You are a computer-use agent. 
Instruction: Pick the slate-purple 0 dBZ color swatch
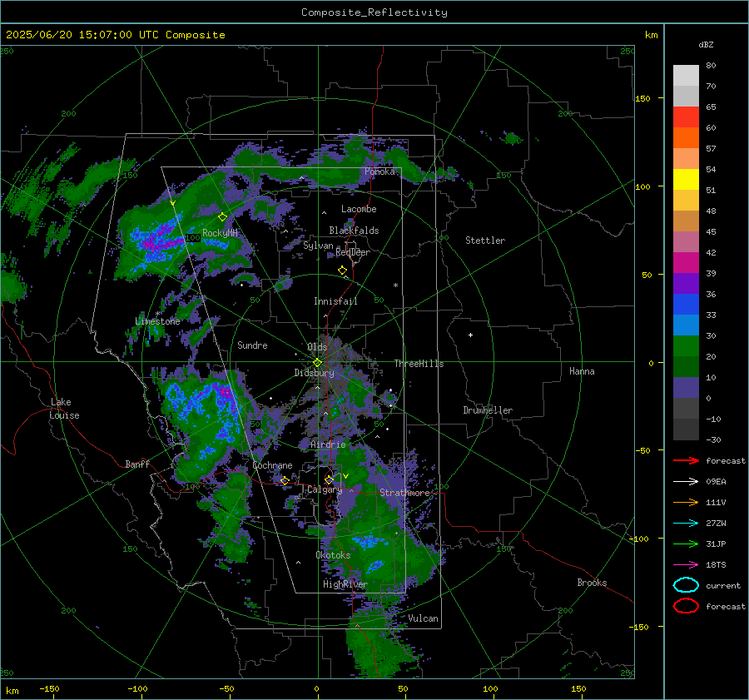tap(686, 388)
